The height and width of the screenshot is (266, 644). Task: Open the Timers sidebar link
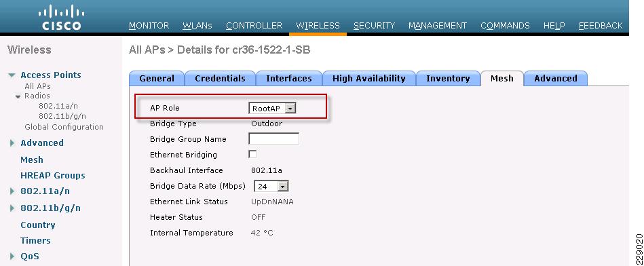point(36,240)
